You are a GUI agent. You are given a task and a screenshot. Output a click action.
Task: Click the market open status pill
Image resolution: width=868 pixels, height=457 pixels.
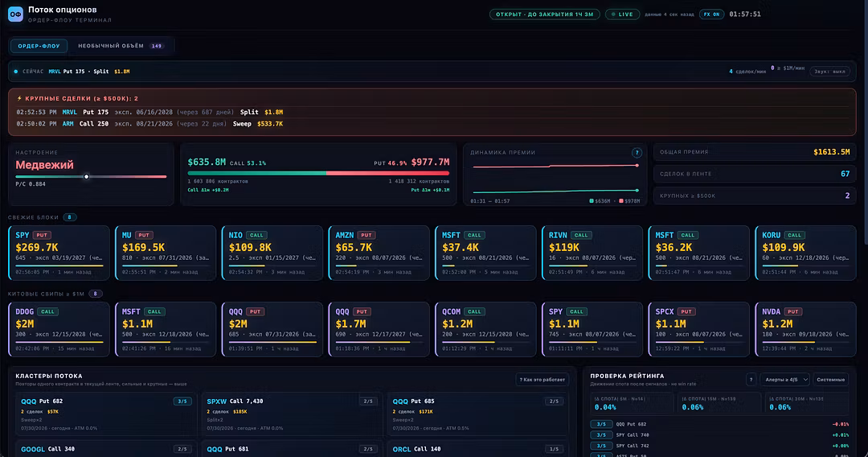[544, 14]
